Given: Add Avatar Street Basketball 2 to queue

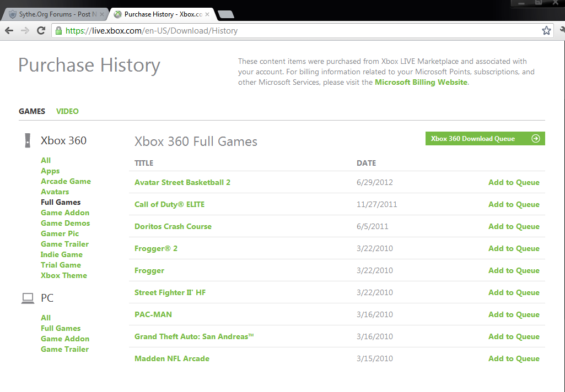Looking at the screenshot, I should click(514, 182).
